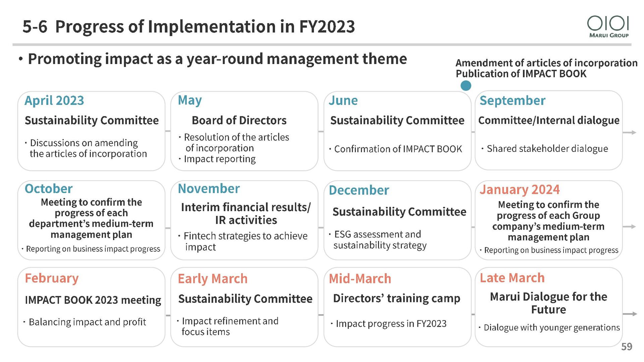The width and height of the screenshot is (644, 362).
Task: Click the arrow beside Late March box
Action: (x=630, y=314)
